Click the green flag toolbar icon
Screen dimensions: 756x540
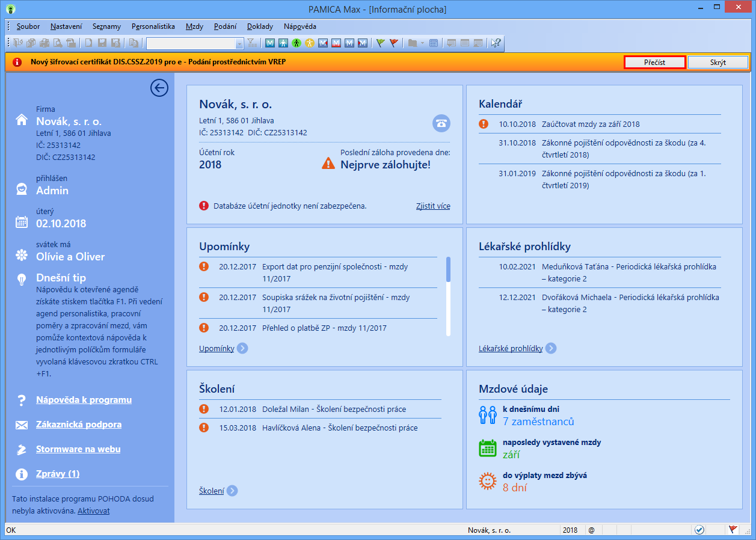380,43
